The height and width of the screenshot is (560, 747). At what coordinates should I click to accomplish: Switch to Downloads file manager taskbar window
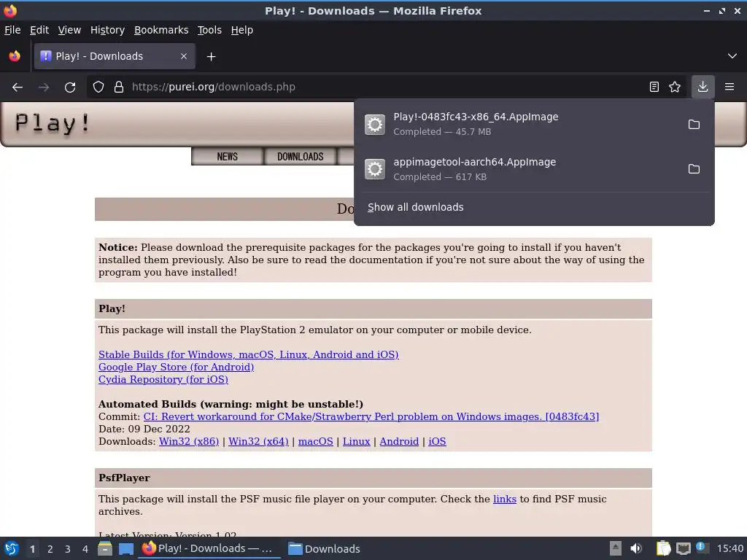pyautogui.click(x=325, y=548)
